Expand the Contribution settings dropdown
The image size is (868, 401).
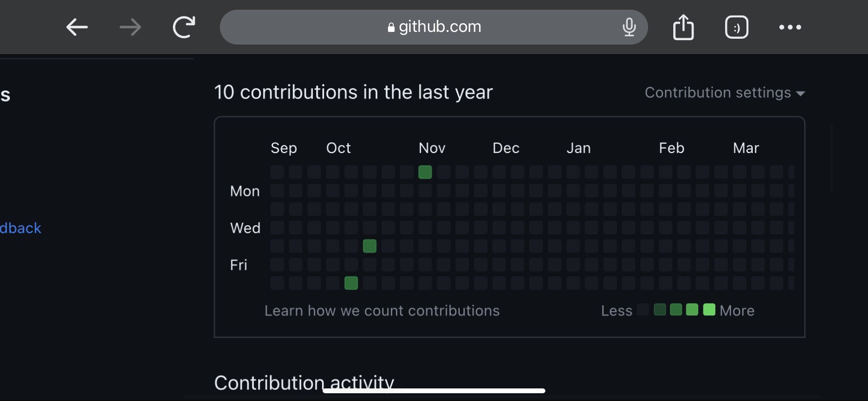point(718,93)
